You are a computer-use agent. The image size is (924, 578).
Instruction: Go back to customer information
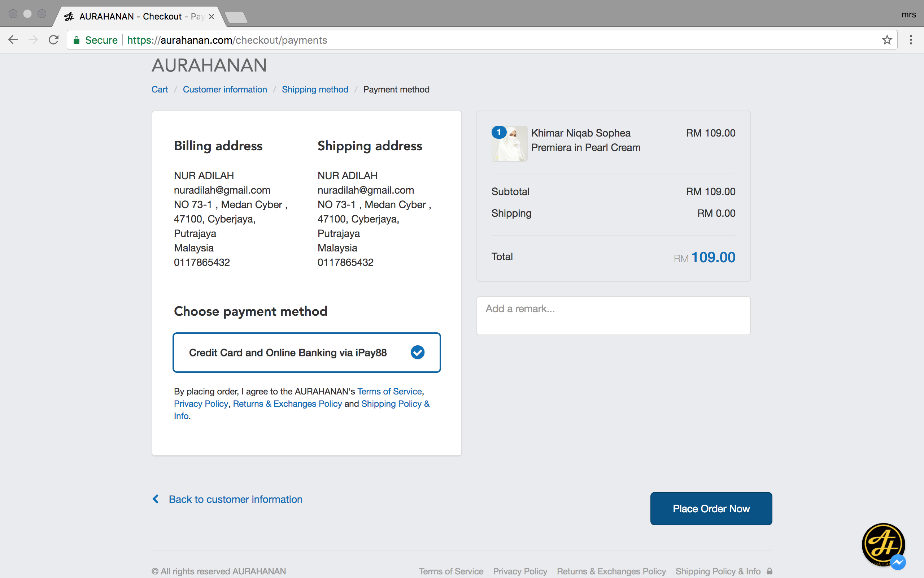pyautogui.click(x=236, y=499)
